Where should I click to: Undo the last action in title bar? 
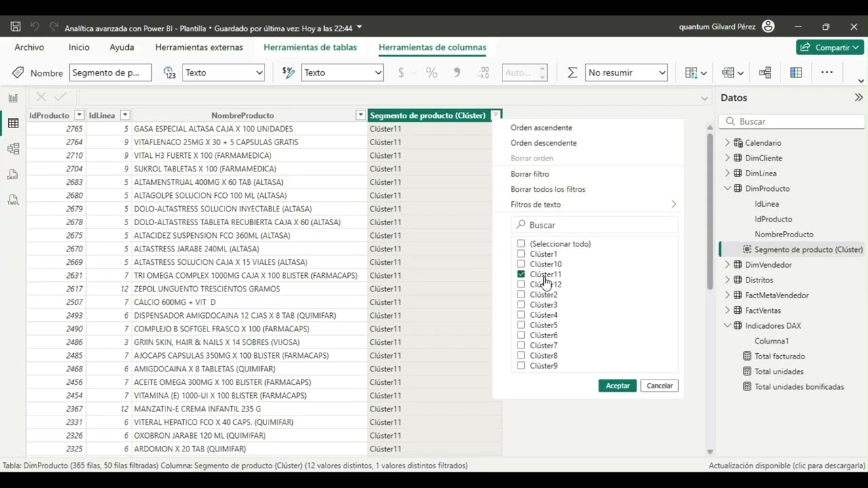coord(35,27)
